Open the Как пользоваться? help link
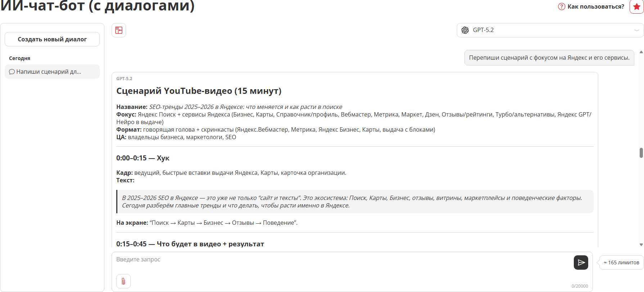This screenshot has height=292, width=644. coord(595,6)
